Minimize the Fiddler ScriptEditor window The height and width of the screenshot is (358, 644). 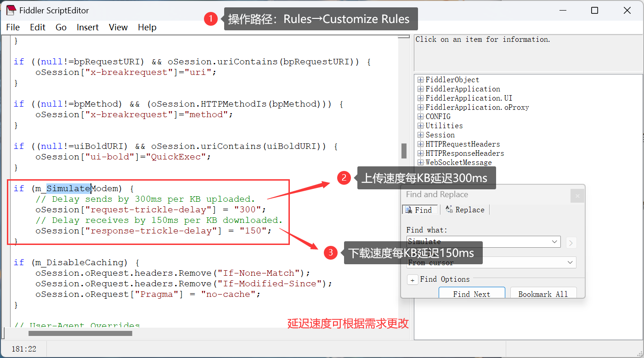562,10
